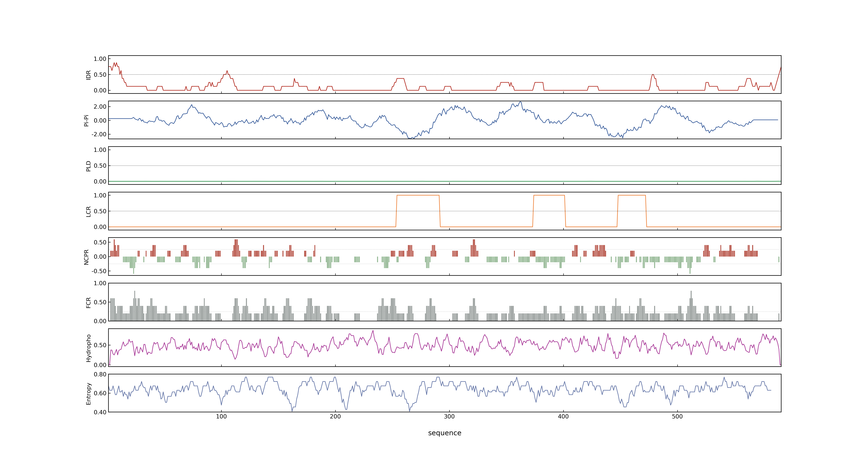Screen dimensions: 868x463
Task: Click the Pi-Pi y-axis label
Action: click(x=86, y=120)
